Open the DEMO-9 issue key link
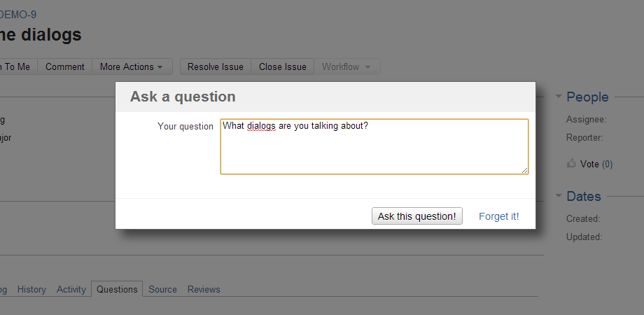The height and width of the screenshot is (315, 644). tap(19, 14)
